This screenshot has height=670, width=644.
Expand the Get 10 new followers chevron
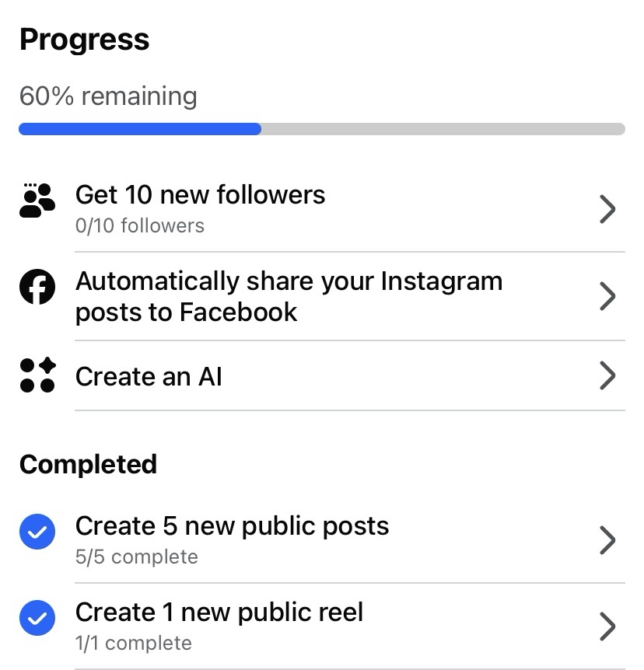pos(607,209)
